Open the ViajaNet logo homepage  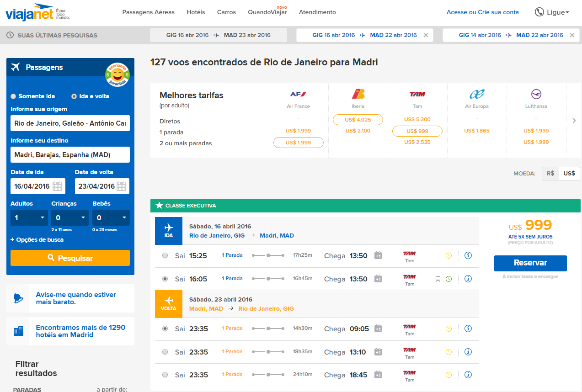(37, 12)
